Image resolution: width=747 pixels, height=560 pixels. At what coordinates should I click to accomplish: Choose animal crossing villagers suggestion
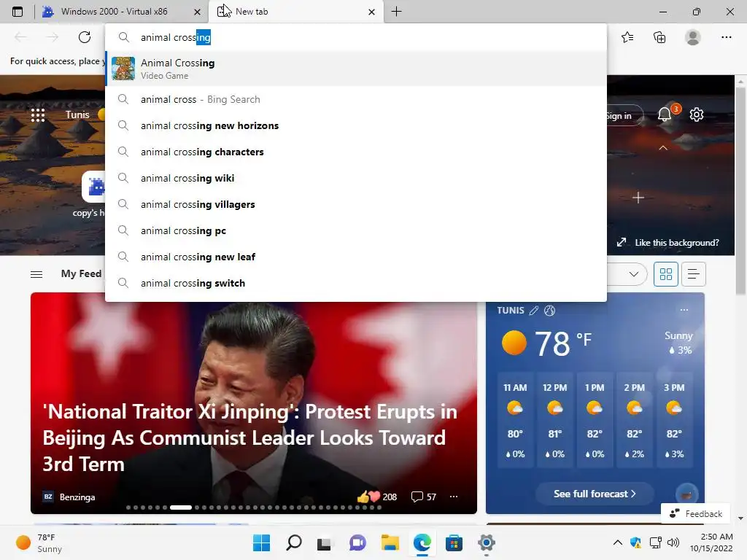coord(356,204)
